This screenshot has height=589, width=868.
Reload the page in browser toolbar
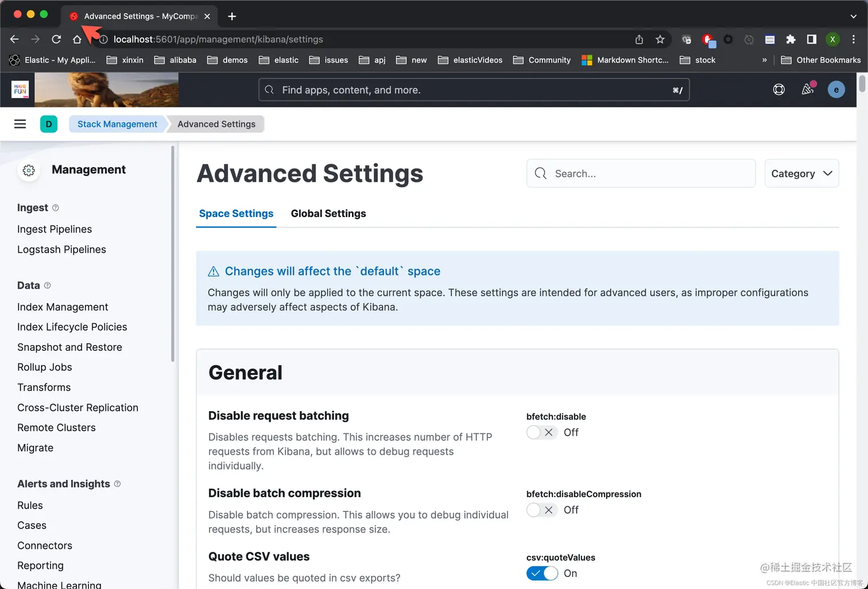pyautogui.click(x=56, y=39)
